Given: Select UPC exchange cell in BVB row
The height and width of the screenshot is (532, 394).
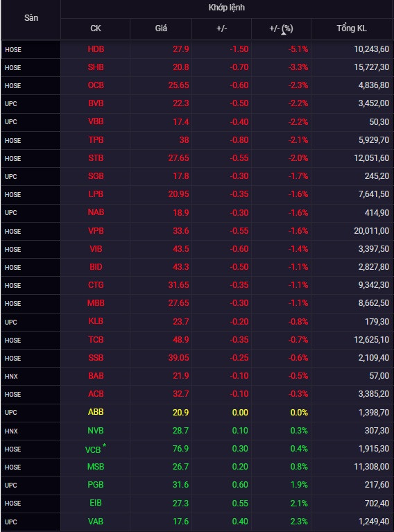Looking at the screenshot, I should click(x=31, y=104).
